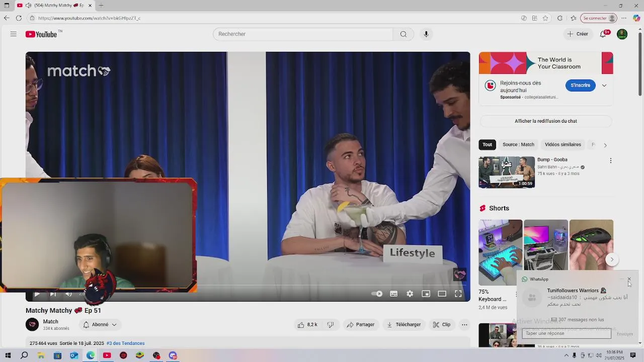Select the Vidéos similaires chip

click(x=562, y=145)
